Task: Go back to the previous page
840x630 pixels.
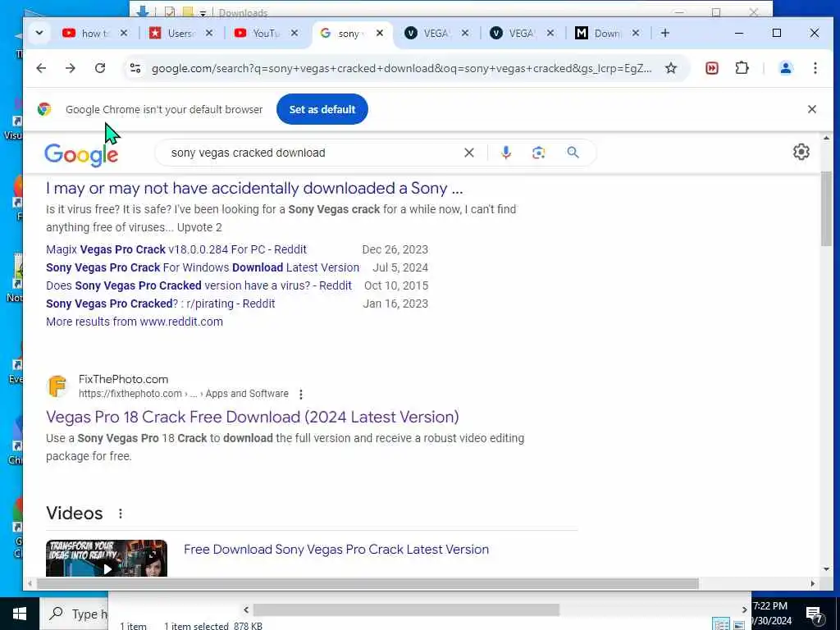Action: pos(41,68)
